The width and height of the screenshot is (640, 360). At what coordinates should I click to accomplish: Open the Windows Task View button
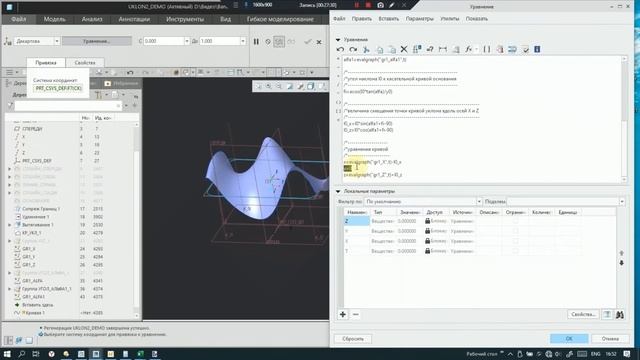pyautogui.click(x=36, y=354)
